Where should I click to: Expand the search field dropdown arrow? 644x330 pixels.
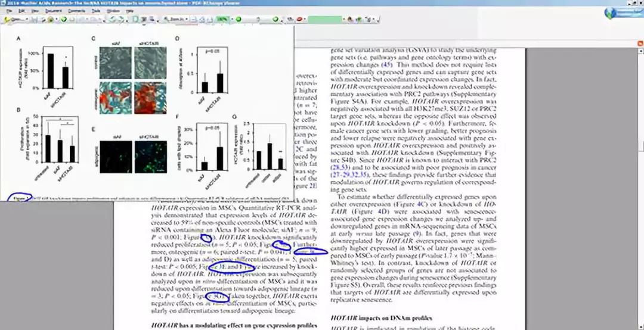click(344, 19)
